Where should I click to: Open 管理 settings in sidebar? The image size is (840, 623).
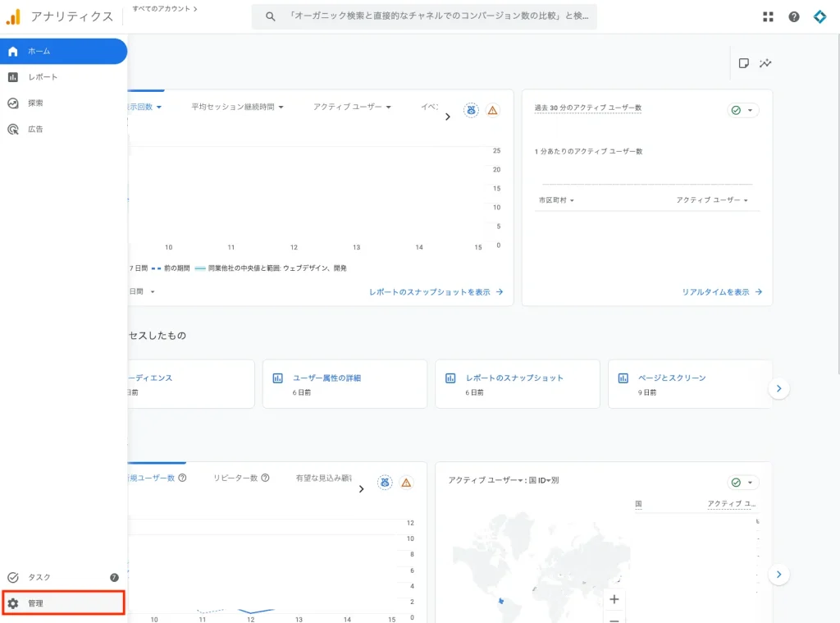[x=63, y=603]
